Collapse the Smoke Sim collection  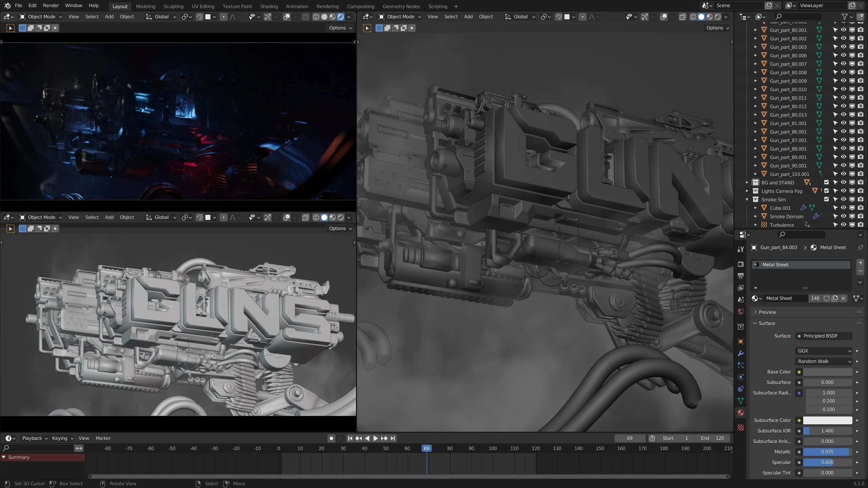[x=747, y=200]
